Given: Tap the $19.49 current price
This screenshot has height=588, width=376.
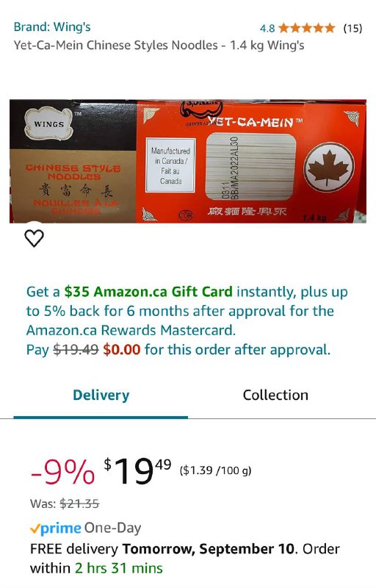Looking at the screenshot, I should 137,471.
